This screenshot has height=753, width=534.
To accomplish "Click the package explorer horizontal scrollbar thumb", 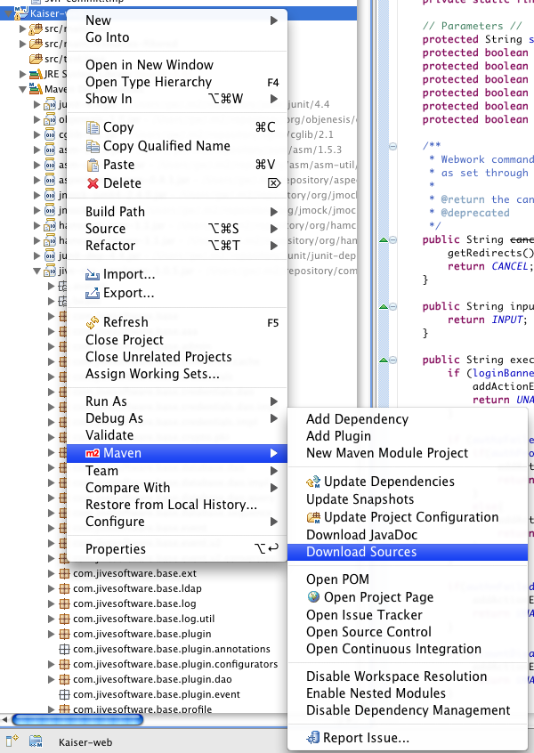I will click(x=77, y=719).
